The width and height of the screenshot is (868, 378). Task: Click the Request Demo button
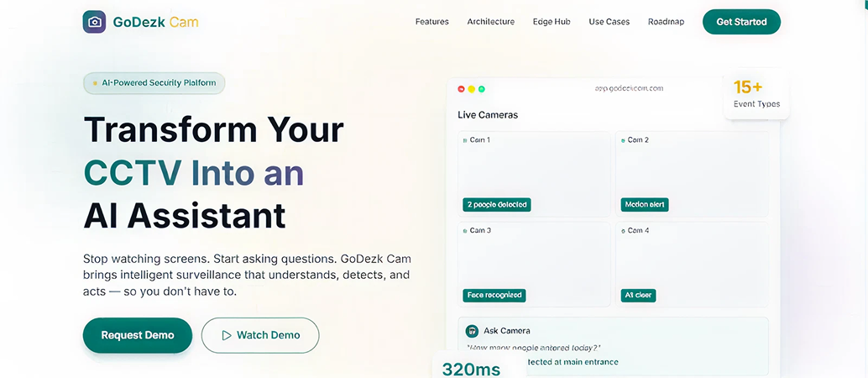[x=138, y=335]
